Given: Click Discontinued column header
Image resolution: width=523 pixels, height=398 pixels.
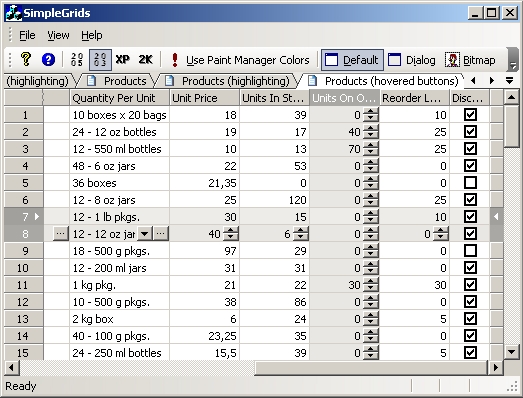Looking at the screenshot, I should point(469,98).
